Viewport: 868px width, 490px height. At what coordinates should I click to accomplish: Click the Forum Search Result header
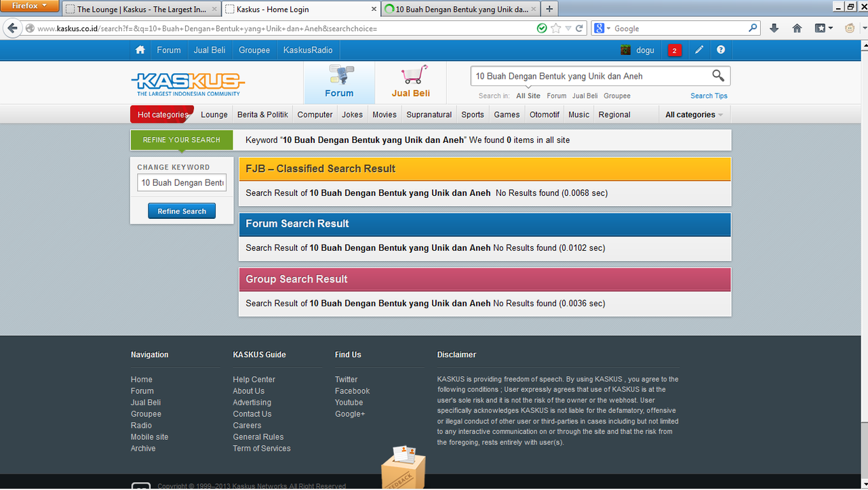coord(485,224)
